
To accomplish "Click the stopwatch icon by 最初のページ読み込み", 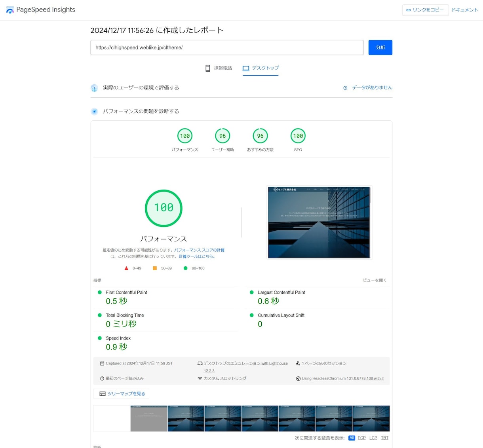I will 102,378.
